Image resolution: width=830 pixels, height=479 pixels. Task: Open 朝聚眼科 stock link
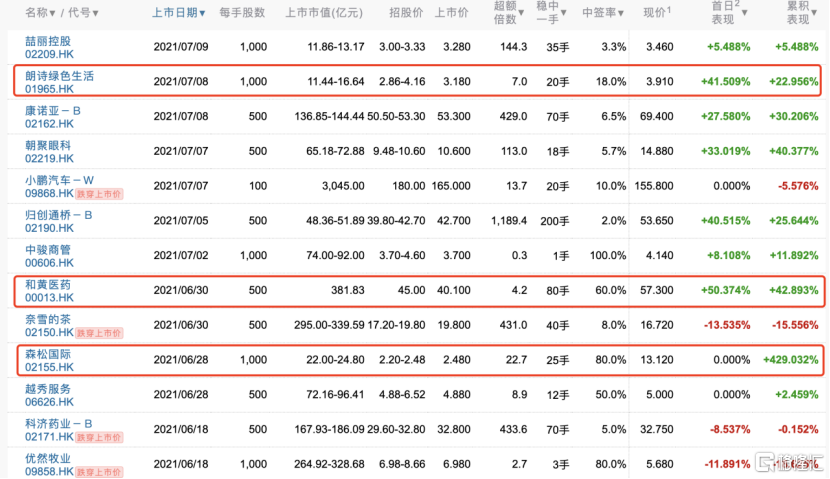pyautogui.click(x=48, y=145)
